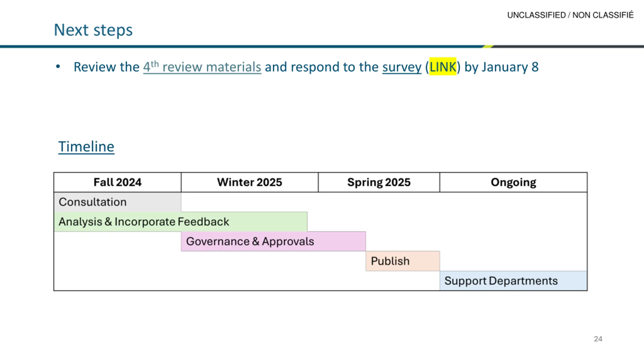Click the word 'Review' in bullet text

coord(95,67)
